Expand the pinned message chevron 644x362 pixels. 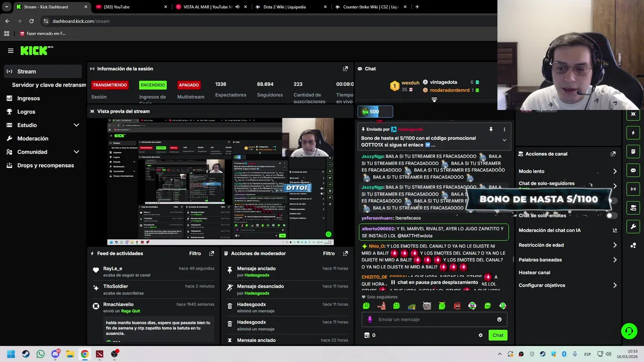504,141
